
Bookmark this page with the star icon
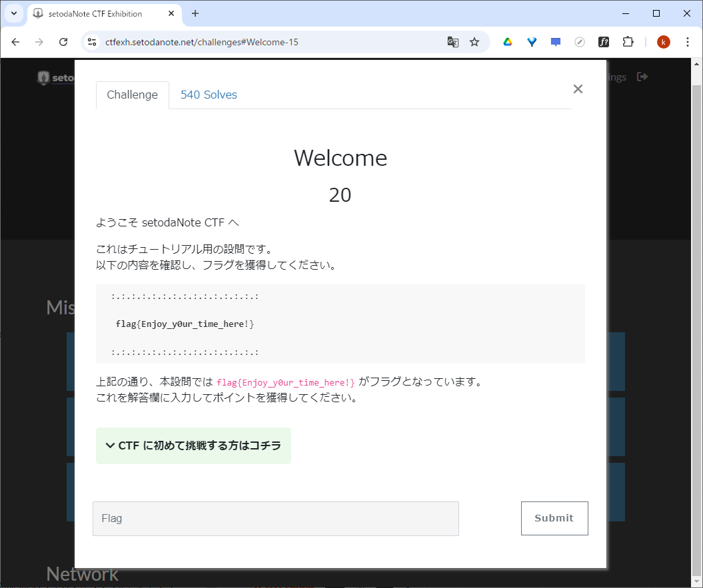(x=474, y=42)
